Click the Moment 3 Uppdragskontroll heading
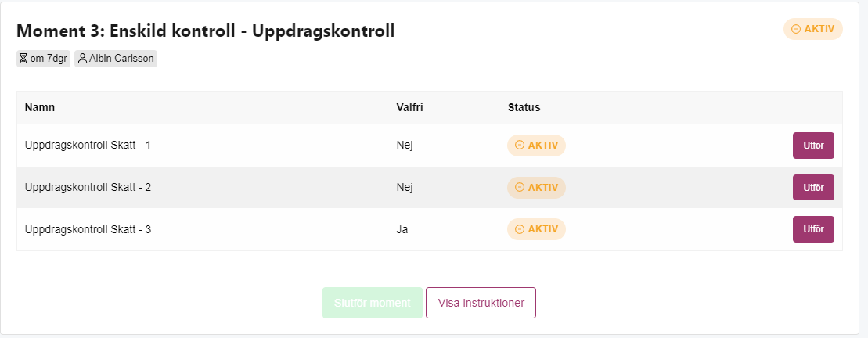The height and width of the screenshot is (338, 868). (205, 31)
